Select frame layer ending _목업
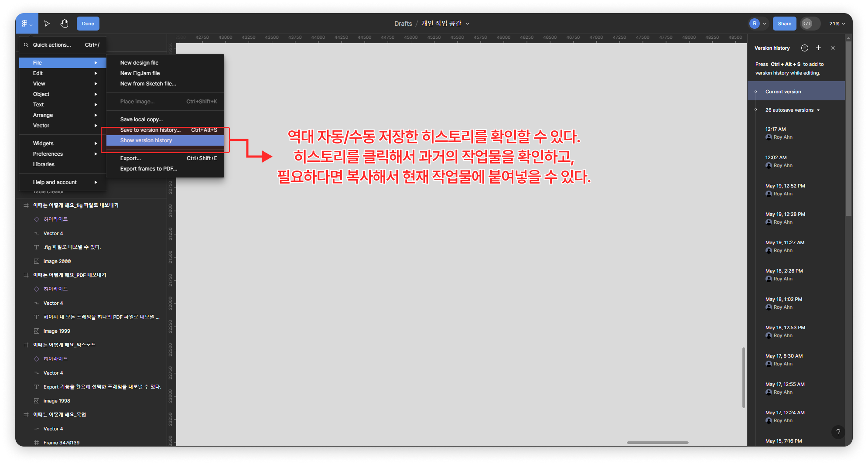The image size is (868, 464). 92,415
